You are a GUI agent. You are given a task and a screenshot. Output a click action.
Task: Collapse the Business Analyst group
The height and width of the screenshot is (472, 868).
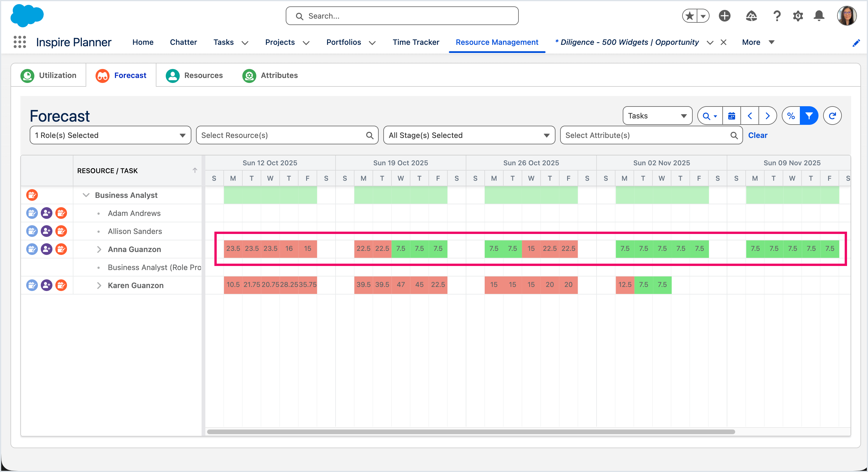pyautogui.click(x=86, y=195)
